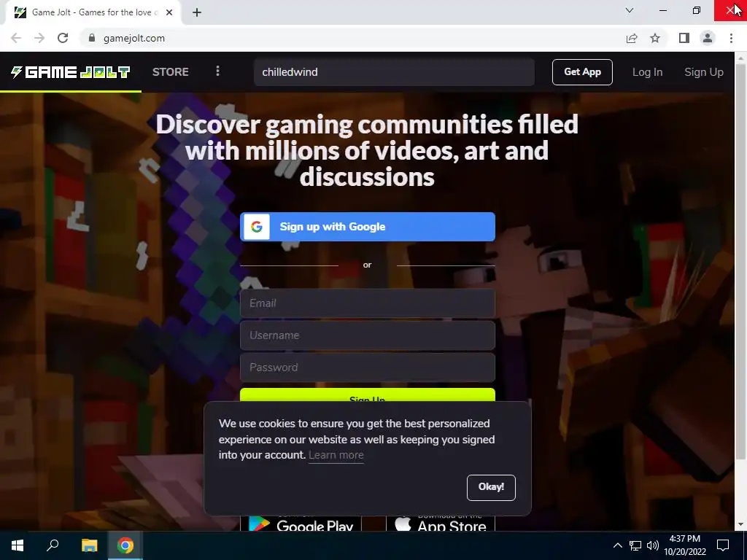Open the Sign Up link in header
Image resolution: width=747 pixels, height=560 pixels.
pos(704,72)
